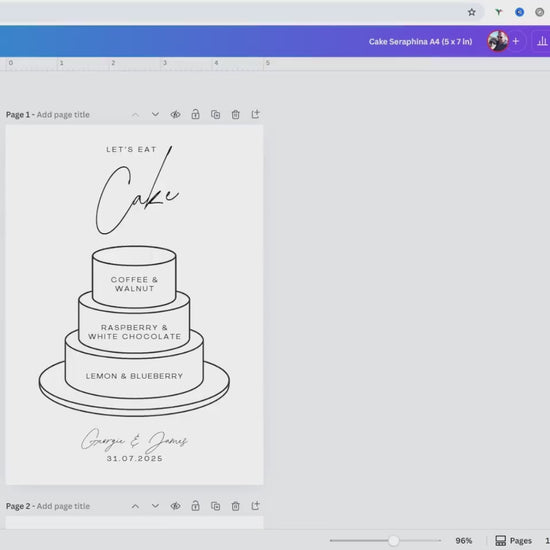This screenshot has height=550, width=550.
Task: Open the 96% zoom percentage menu
Action: point(463,541)
